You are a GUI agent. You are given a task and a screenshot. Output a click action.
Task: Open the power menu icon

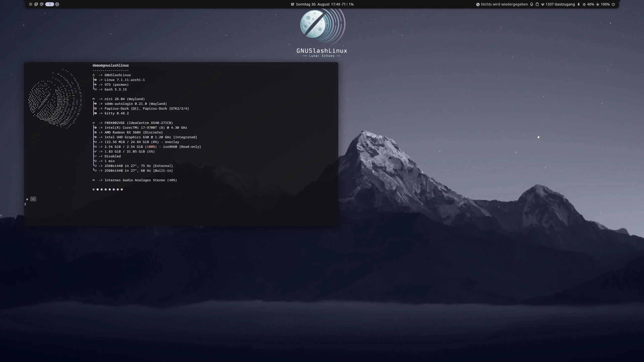613,4
